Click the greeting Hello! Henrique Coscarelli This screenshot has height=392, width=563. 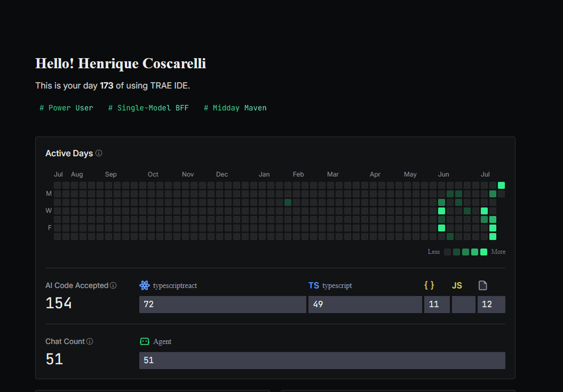point(121,63)
